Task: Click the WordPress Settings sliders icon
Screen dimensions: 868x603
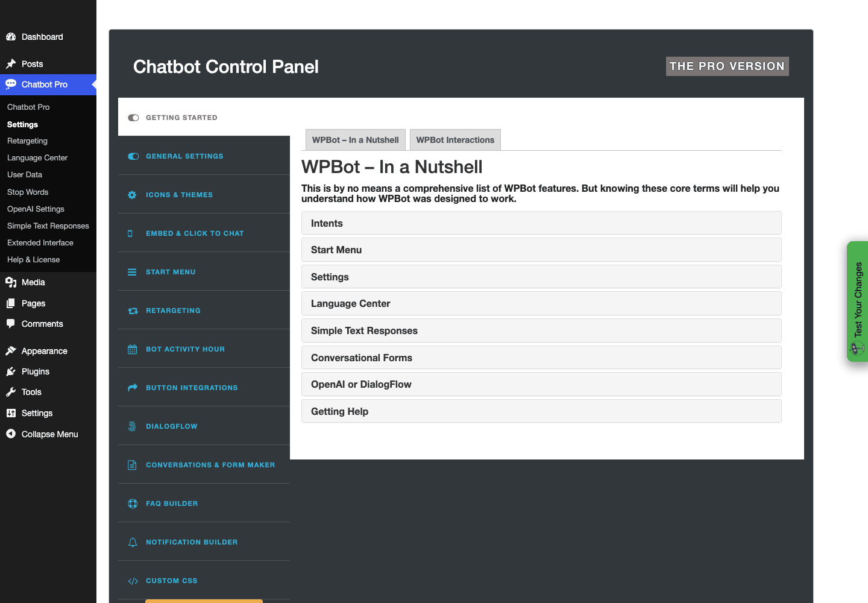Action: 11,413
